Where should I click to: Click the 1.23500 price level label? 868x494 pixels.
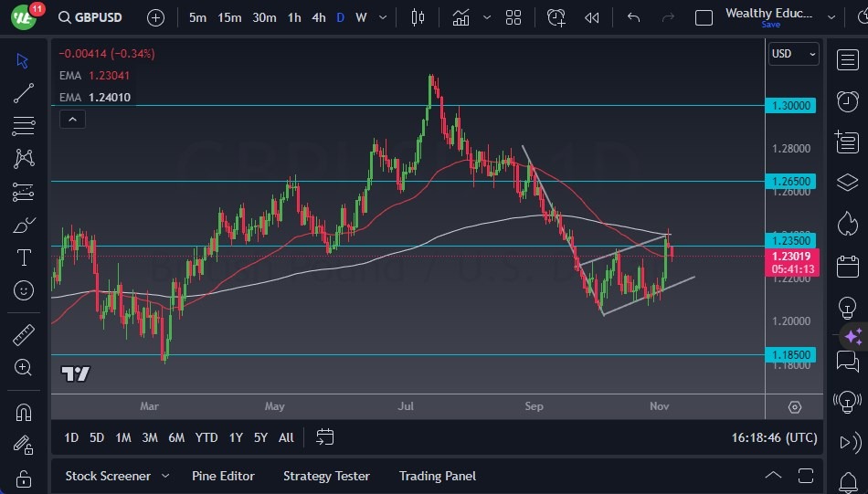(x=789, y=241)
